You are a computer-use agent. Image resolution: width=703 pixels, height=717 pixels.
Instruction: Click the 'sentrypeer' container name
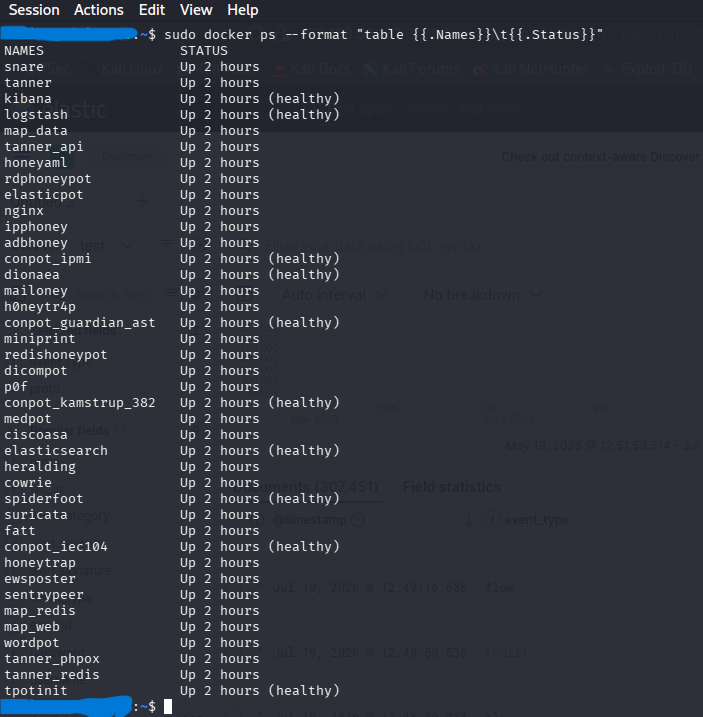coord(44,595)
